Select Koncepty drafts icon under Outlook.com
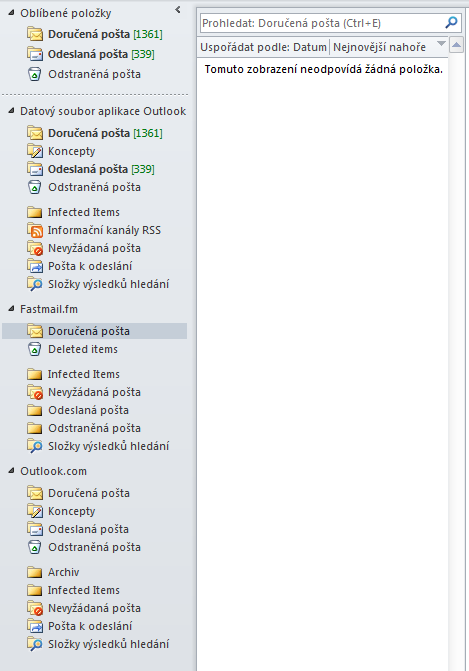The image size is (469, 671). coord(35,511)
